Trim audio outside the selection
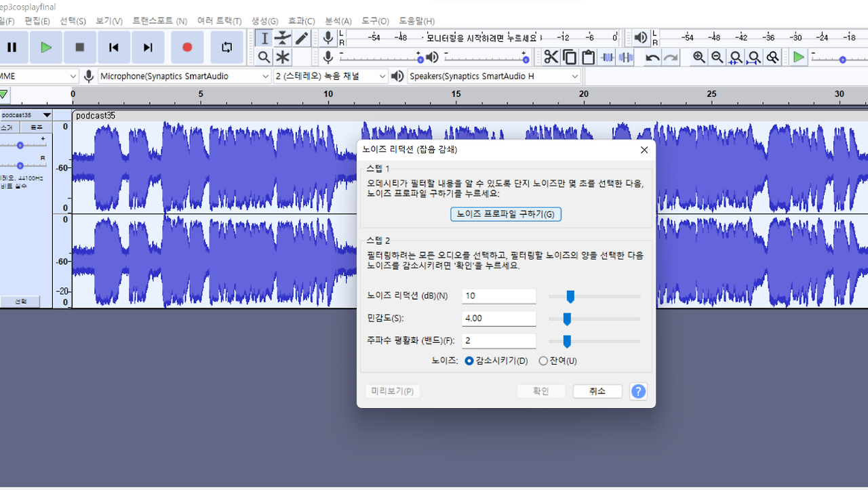868x490 pixels. [608, 57]
